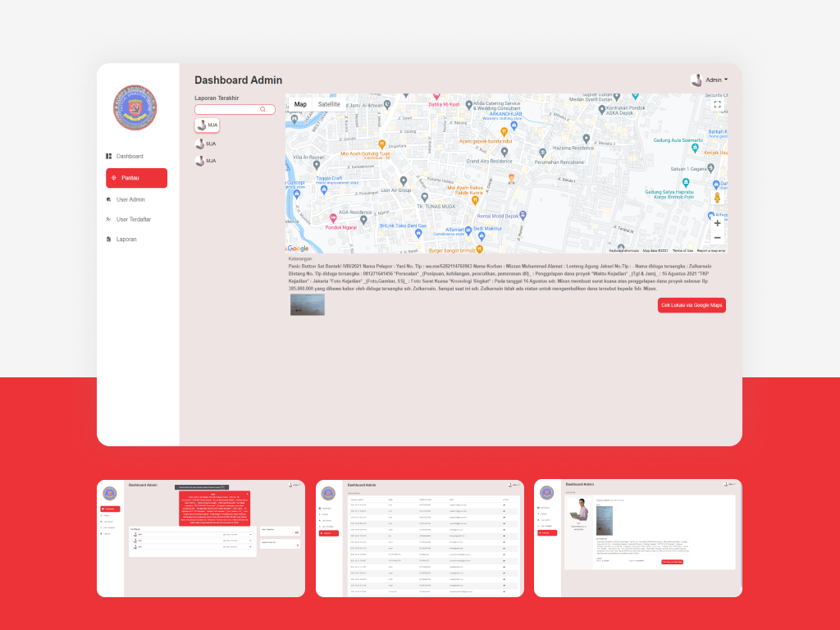The width and height of the screenshot is (840, 630).
Task: Toggle fullscreen map view icon
Action: pyautogui.click(x=717, y=104)
